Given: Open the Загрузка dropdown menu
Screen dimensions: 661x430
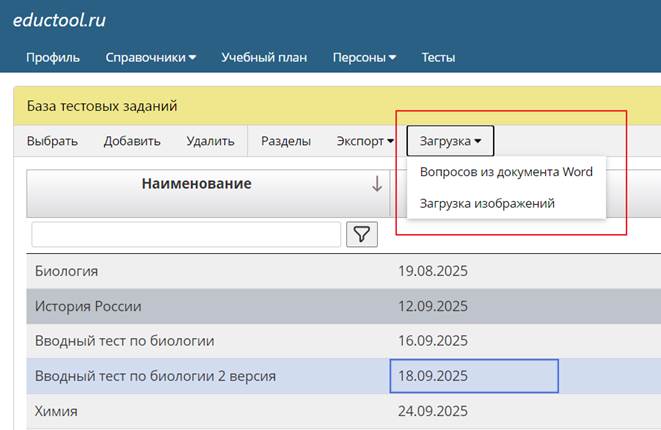Looking at the screenshot, I should pyautogui.click(x=450, y=141).
